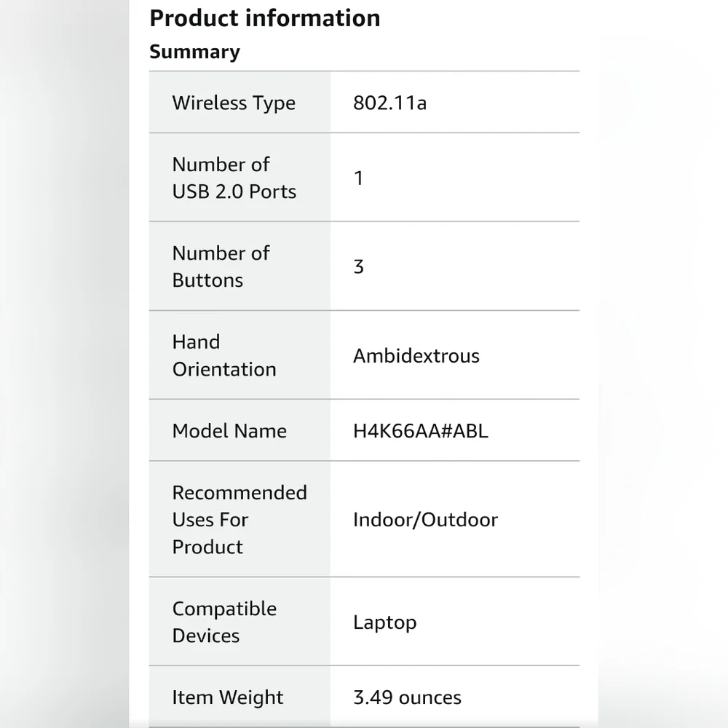728x728 pixels.
Task: Select the buttons count value 3
Action: tap(358, 267)
